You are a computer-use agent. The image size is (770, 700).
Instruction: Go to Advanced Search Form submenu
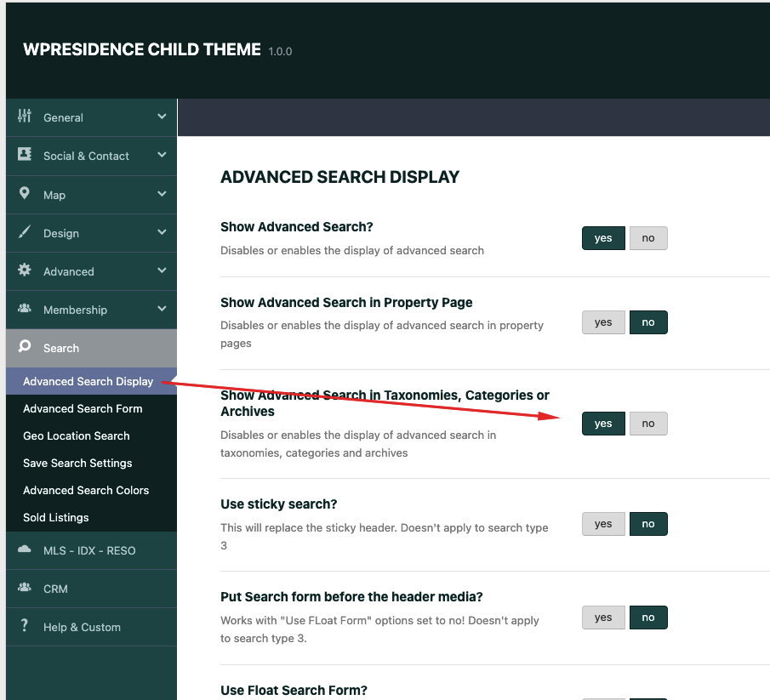[91, 408]
